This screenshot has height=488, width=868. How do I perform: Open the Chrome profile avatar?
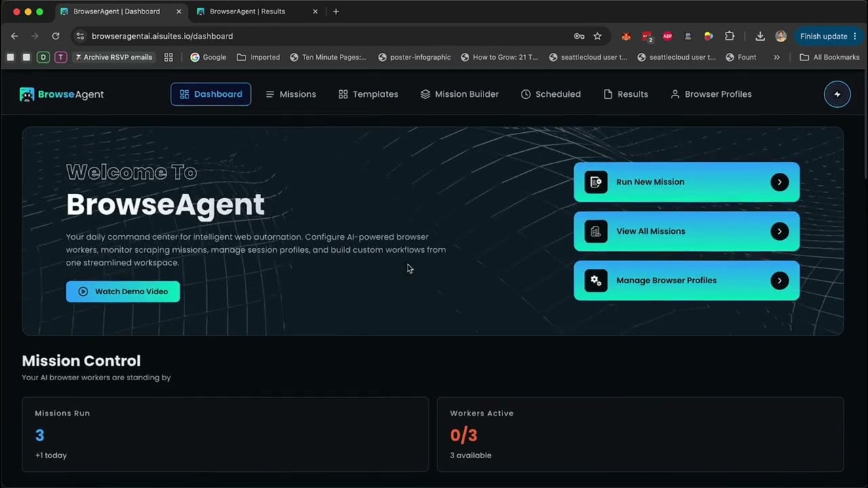tap(781, 37)
